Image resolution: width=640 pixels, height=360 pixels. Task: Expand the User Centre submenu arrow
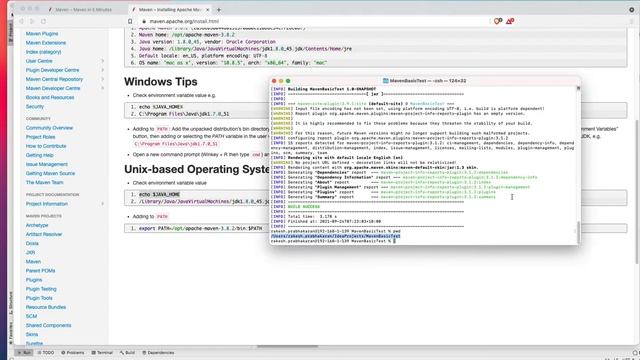(102, 61)
